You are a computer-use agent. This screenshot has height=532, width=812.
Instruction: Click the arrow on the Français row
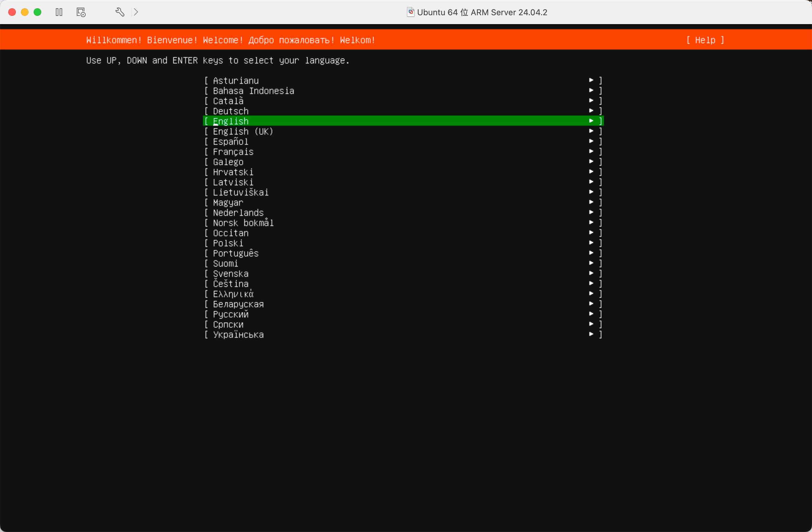click(x=591, y=151)
